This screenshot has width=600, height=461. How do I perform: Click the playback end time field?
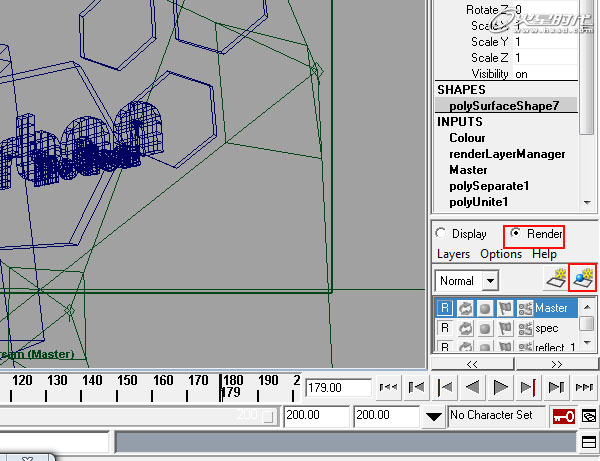[316, 415]
